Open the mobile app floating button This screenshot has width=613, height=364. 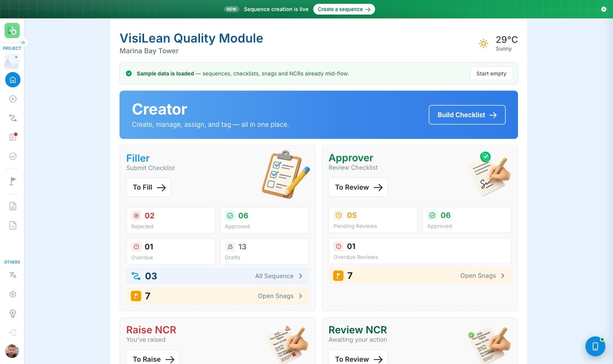click(595, 346)
